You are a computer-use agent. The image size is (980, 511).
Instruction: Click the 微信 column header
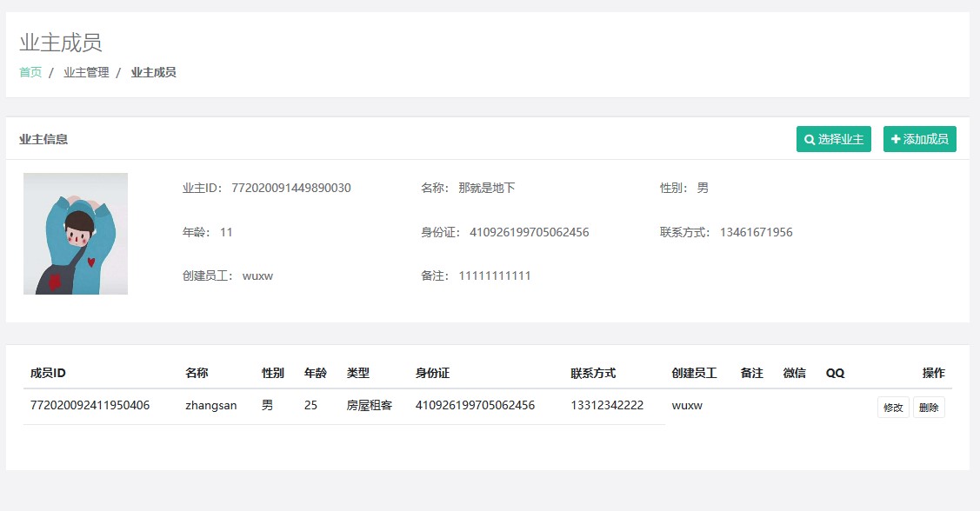tap(794, 373)
